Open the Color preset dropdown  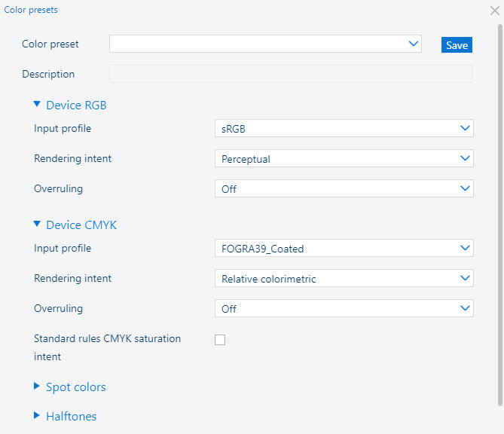(x=264, y=44)
